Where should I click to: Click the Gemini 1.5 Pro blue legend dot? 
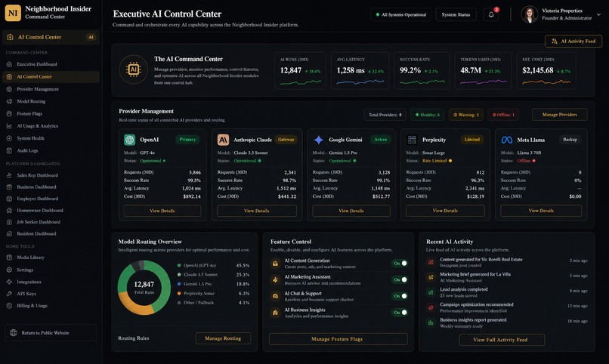click(x=179, y=284)
